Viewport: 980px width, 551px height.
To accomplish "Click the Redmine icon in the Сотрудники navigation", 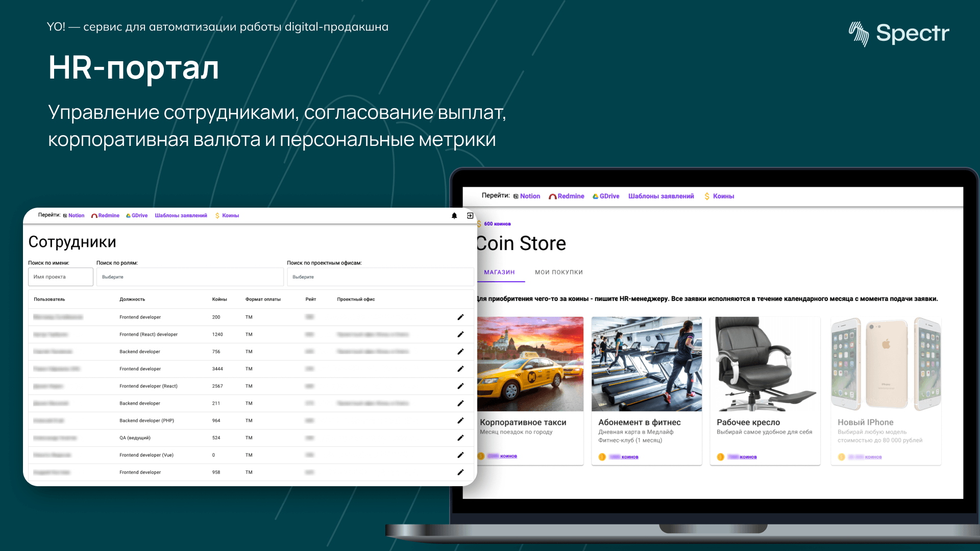I will 94,215.
